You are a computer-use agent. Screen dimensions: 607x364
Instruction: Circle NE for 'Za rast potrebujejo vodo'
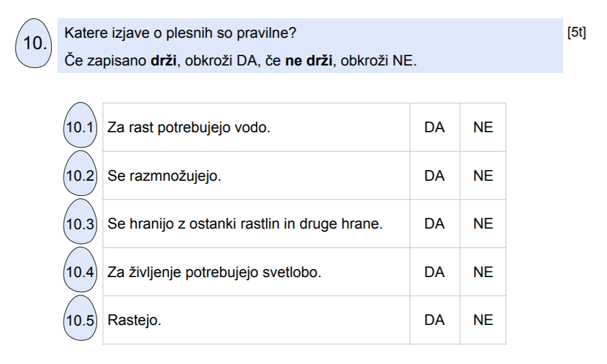tap(483, 127)
